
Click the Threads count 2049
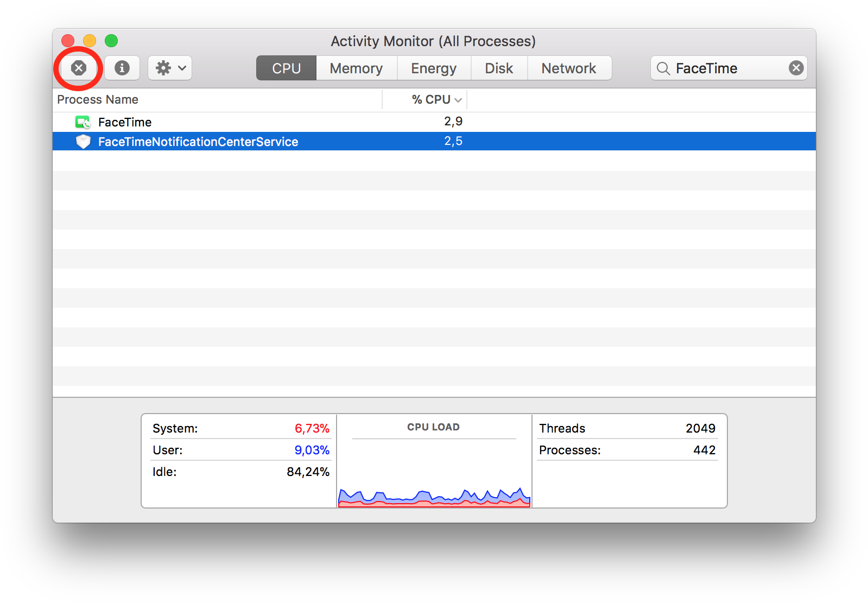[700, 428]
